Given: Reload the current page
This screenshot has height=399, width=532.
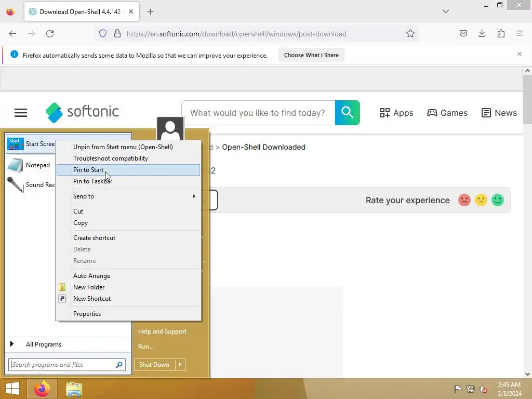Looking at the screenshot, I should pos(50,34).
